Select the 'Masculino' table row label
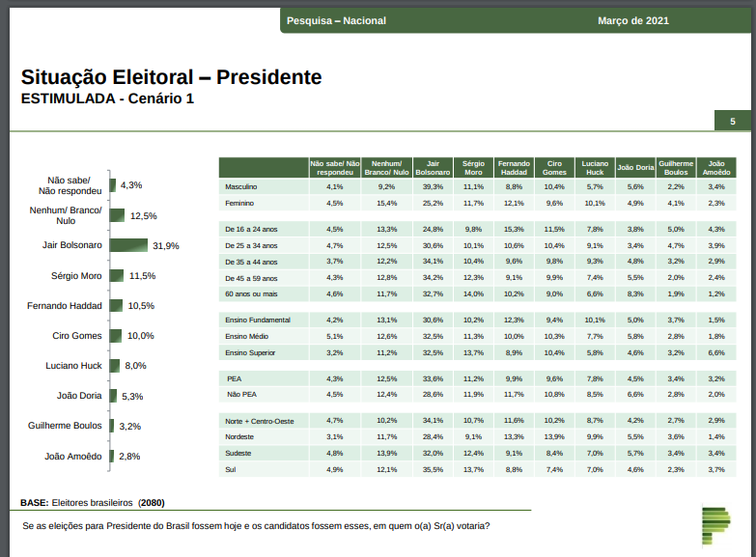 pyautogui.click(x=241, y=185)
